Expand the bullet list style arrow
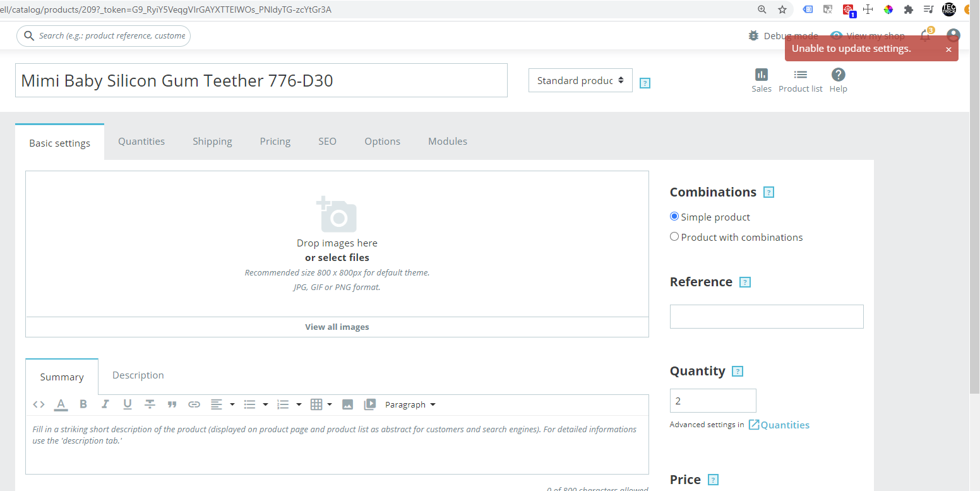 coord(265,404)
